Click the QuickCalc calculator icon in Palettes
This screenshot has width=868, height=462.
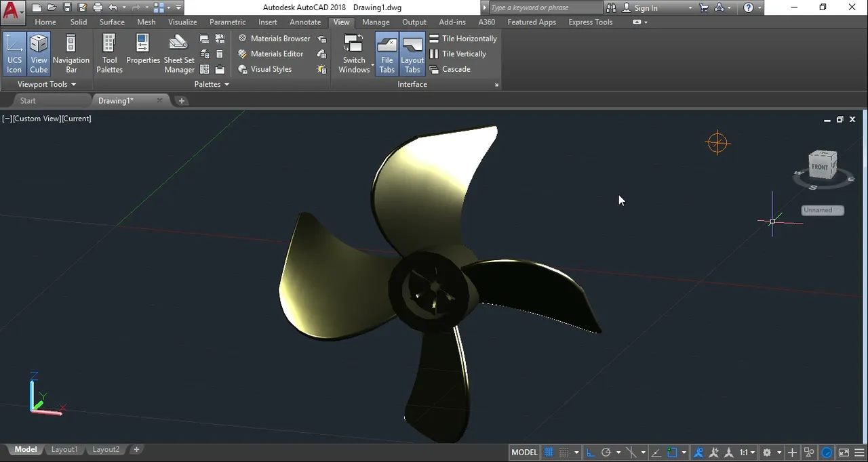pos(220,54)
